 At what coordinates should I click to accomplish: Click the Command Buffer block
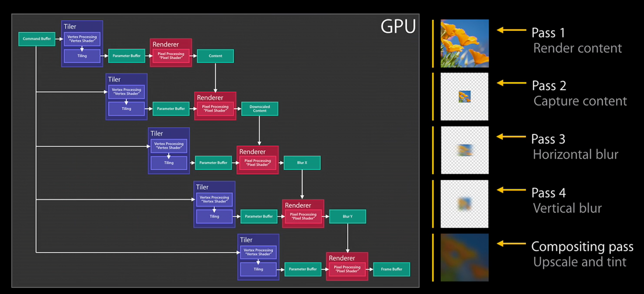[x=36, y=39]
